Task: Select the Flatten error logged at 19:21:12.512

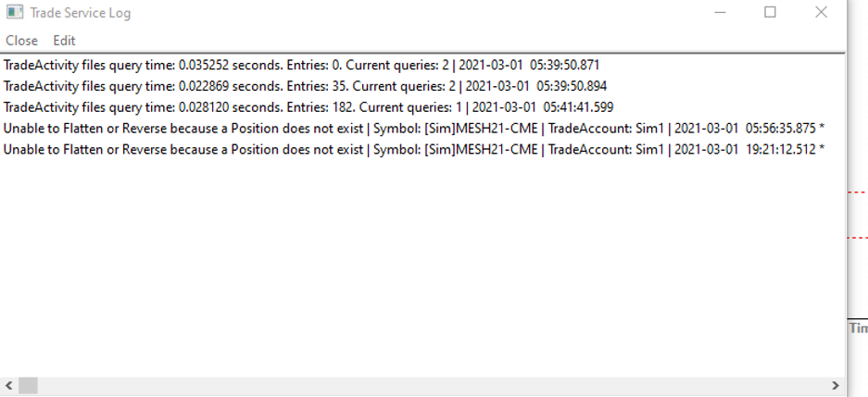Action: [414, 149]
